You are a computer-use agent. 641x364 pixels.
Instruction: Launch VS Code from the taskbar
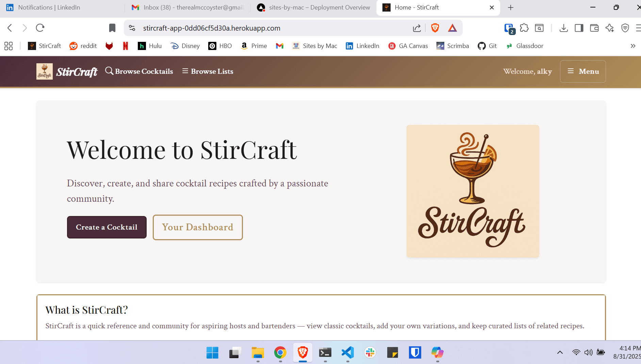[347, 353]
